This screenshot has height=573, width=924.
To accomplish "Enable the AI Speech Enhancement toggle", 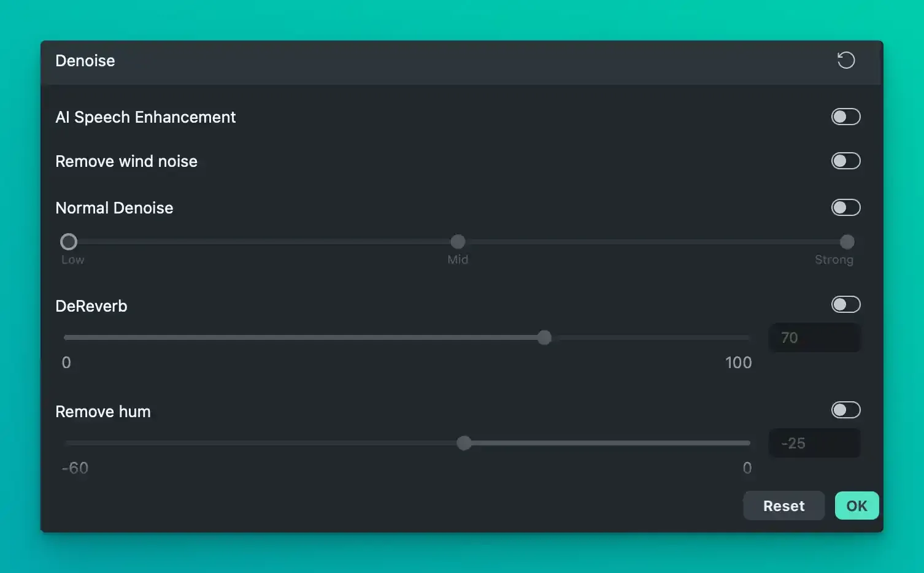I will coord(846,117).
